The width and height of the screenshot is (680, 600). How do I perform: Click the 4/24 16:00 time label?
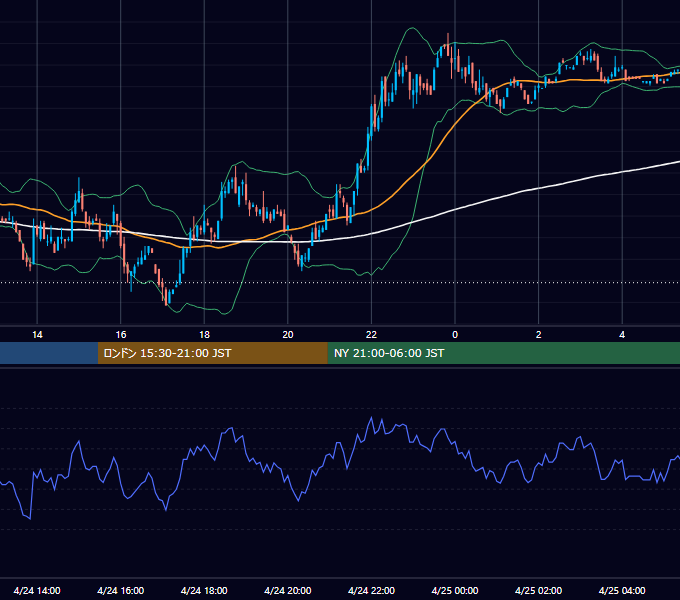pos(121,590)
